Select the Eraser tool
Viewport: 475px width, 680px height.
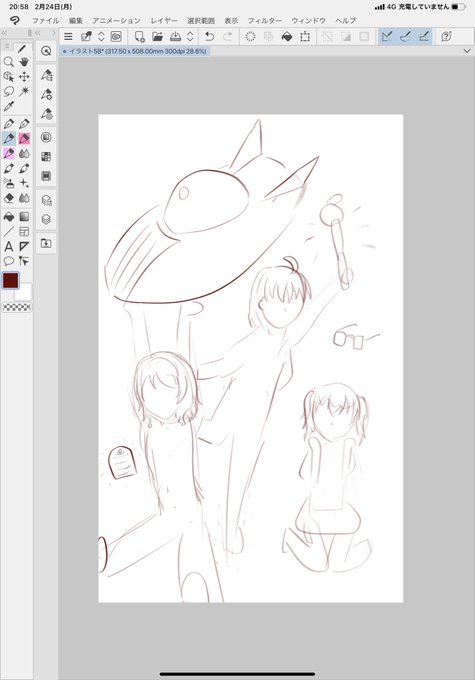[x=9, y=198]
